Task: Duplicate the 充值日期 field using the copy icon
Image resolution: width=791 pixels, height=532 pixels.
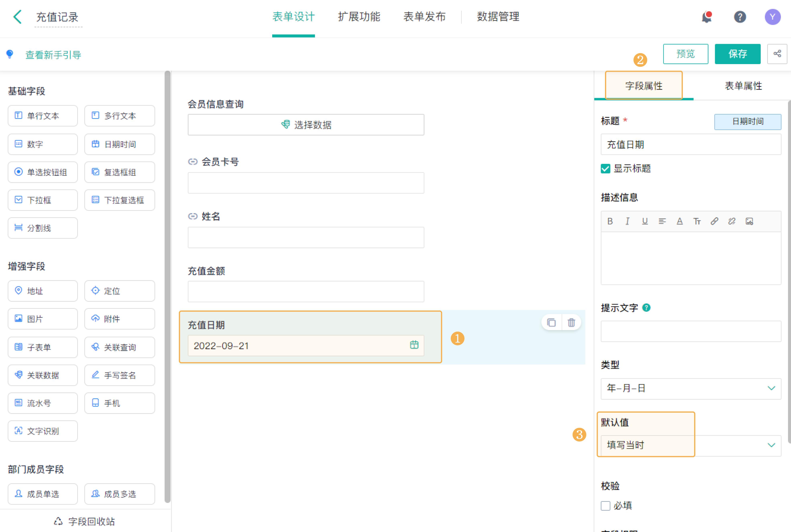Action: [x=551, y=322]
